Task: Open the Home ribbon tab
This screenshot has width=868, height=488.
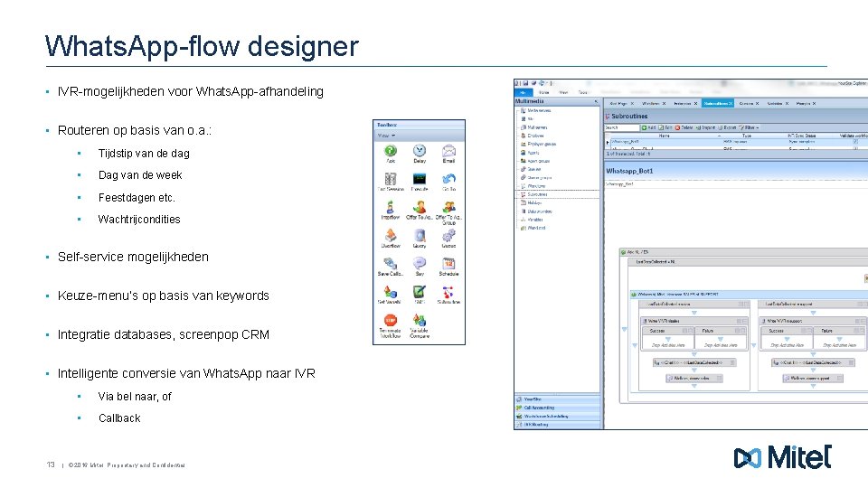Action: tap(543, 92)
